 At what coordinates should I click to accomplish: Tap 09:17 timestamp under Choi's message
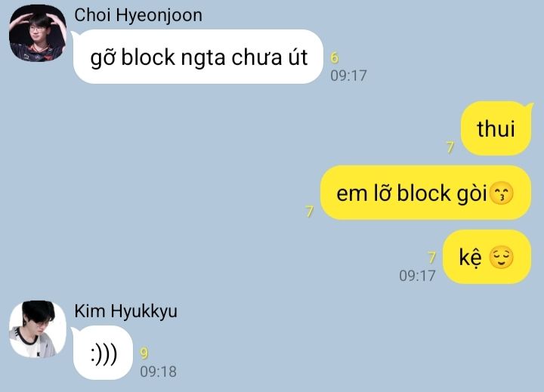pos(348,76)
